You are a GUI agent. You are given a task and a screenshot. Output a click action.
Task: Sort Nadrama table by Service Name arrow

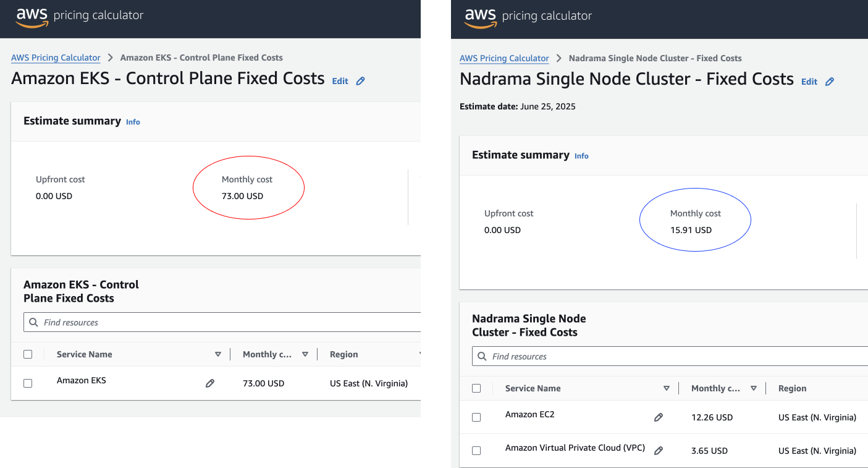coord(666,388)
